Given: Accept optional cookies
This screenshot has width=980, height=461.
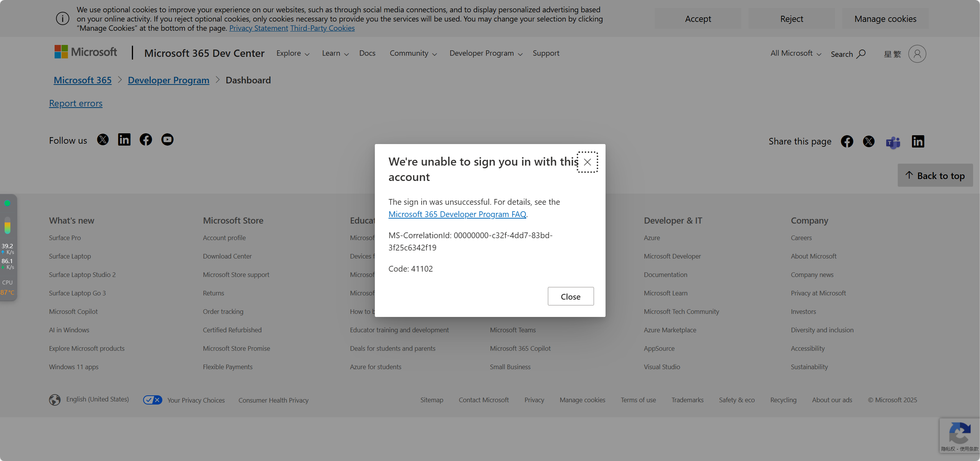Looking at the screenshot, I should pyautogui.click(x=698, y=19).
